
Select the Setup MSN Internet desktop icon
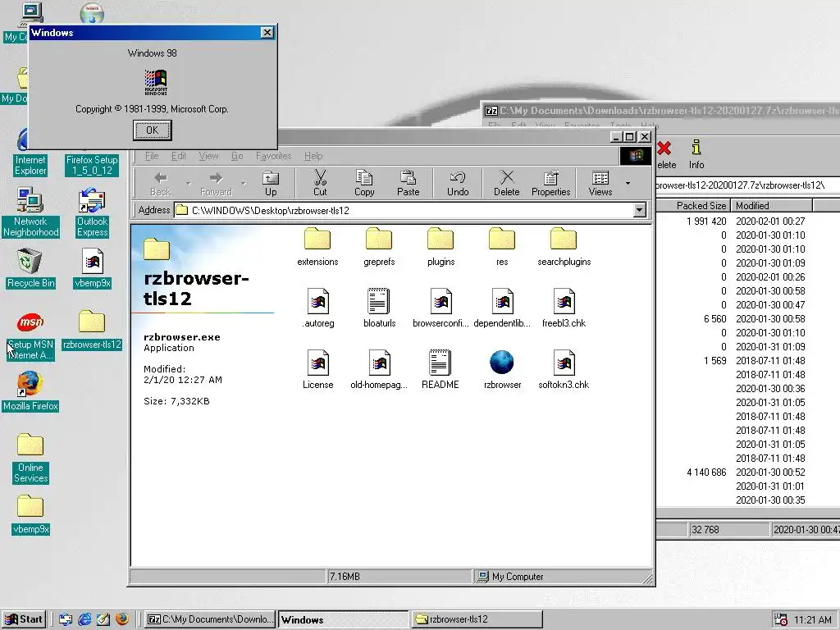tap(30, 336)
